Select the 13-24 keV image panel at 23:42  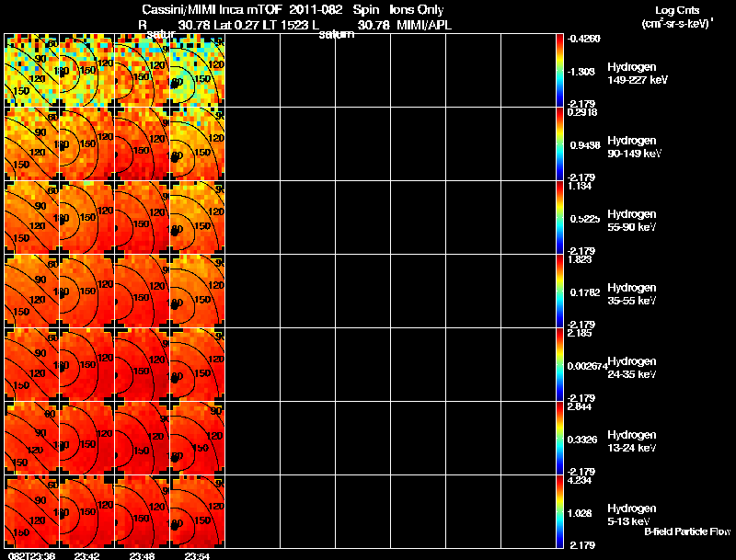point(86,439)
